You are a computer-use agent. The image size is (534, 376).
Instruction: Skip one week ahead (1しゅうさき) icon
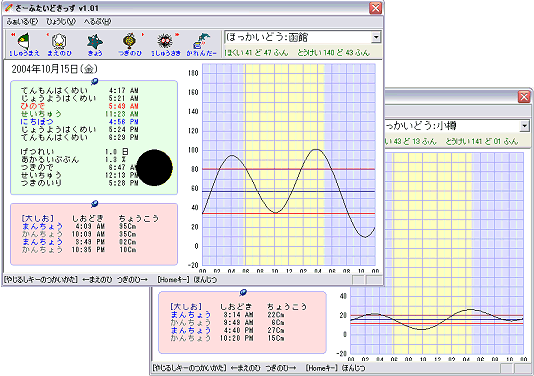click(x=166, y=44)
